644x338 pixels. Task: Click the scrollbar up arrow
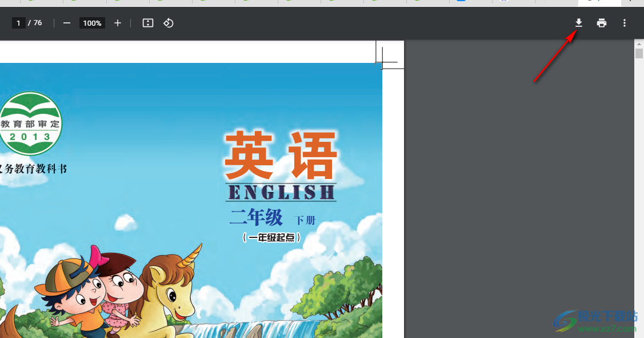tap(639, 43)
